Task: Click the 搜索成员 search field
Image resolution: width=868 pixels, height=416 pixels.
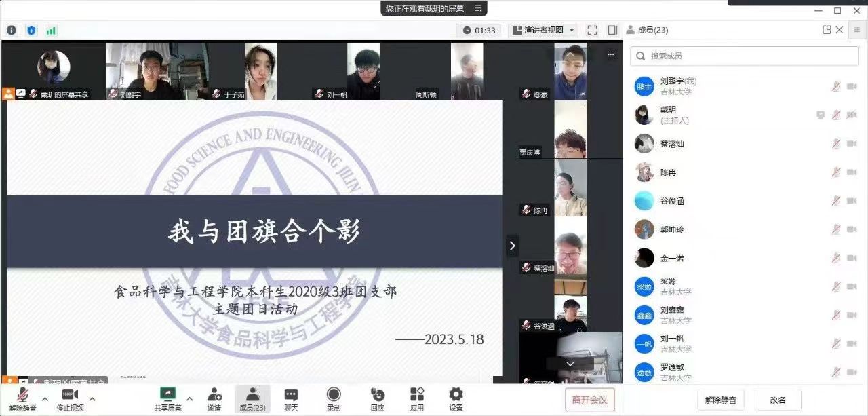Action: 745,56
